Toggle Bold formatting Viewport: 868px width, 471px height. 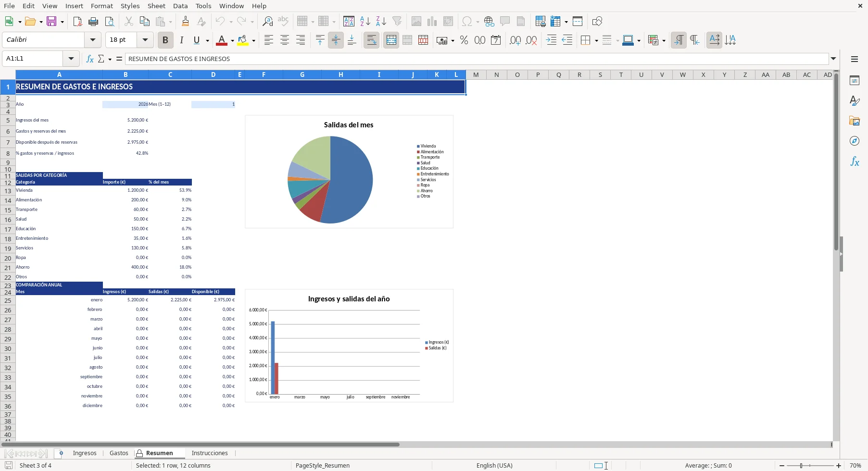click(165, 40)
